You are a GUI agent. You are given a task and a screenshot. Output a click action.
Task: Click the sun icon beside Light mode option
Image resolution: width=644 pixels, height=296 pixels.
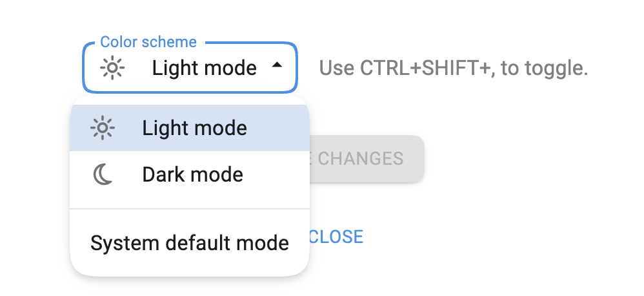103,128
